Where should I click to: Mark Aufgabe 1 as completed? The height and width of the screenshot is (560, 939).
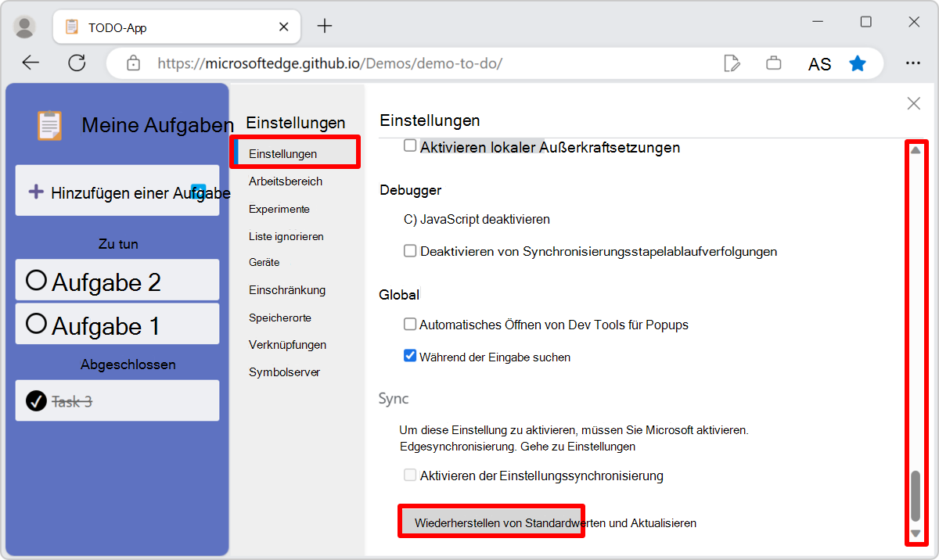[35, 323]
